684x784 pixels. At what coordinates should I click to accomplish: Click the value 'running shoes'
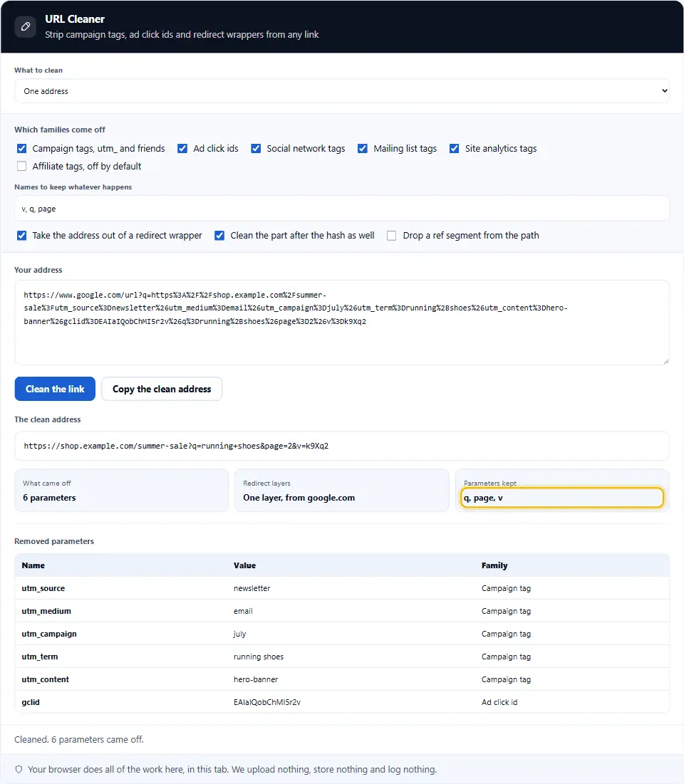[259, 657]
